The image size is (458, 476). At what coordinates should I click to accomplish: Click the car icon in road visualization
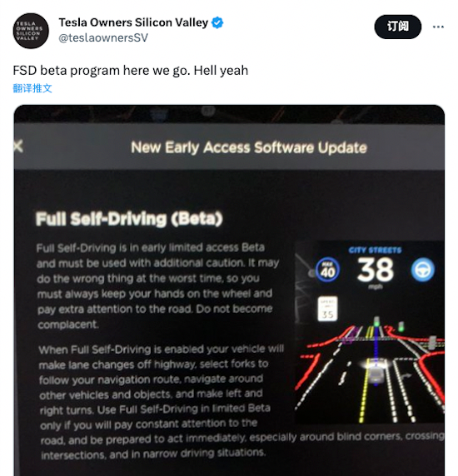pyautogui.click(x=376, y=374)
